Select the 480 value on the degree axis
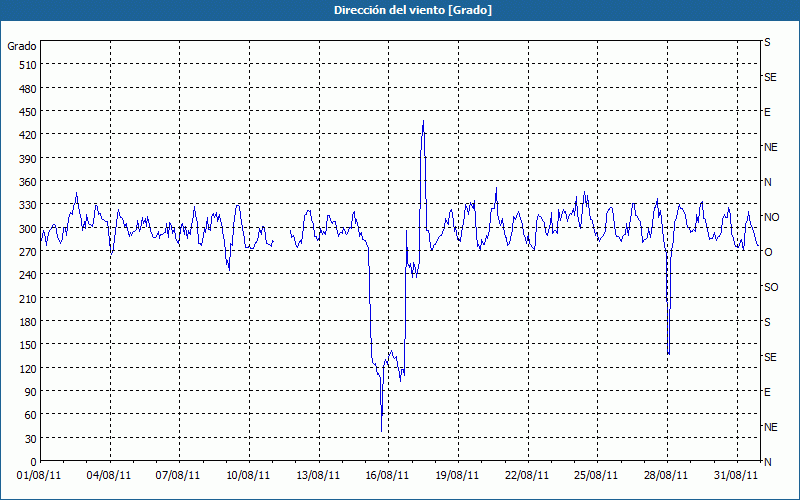Screen dimensions: 800x500 [x=28, y=89]
